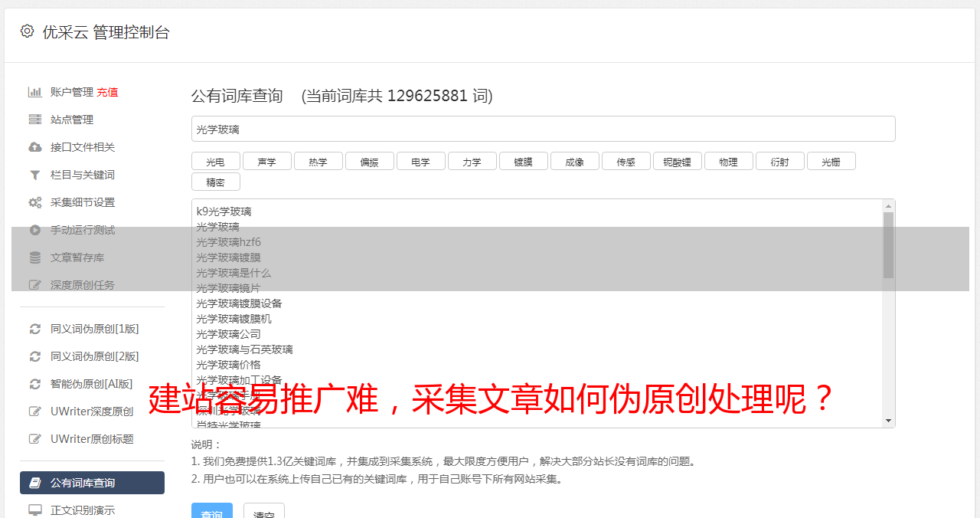Click the blue 查询 button
This screenshot has height=518, width=980.
tap(212, 512)
